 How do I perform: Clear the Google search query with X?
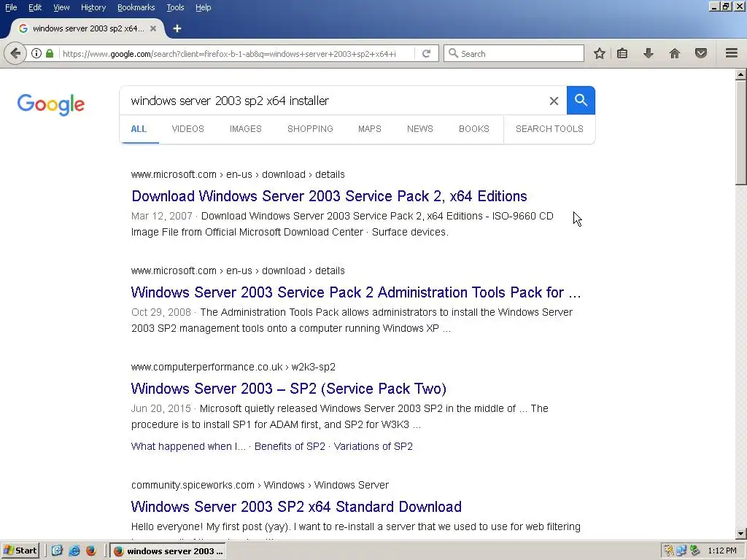point(554,101)
